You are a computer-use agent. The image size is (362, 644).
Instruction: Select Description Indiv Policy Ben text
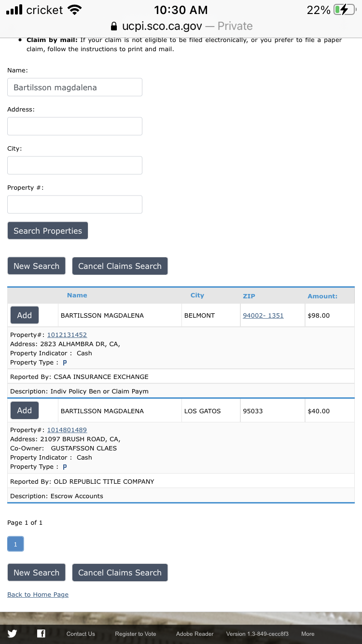tap(79, 391)
